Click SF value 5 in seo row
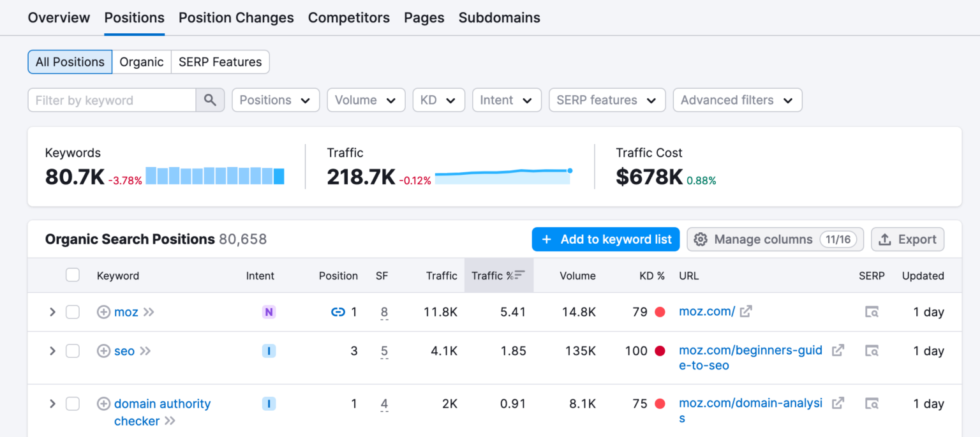 click(x=384, y=351)
